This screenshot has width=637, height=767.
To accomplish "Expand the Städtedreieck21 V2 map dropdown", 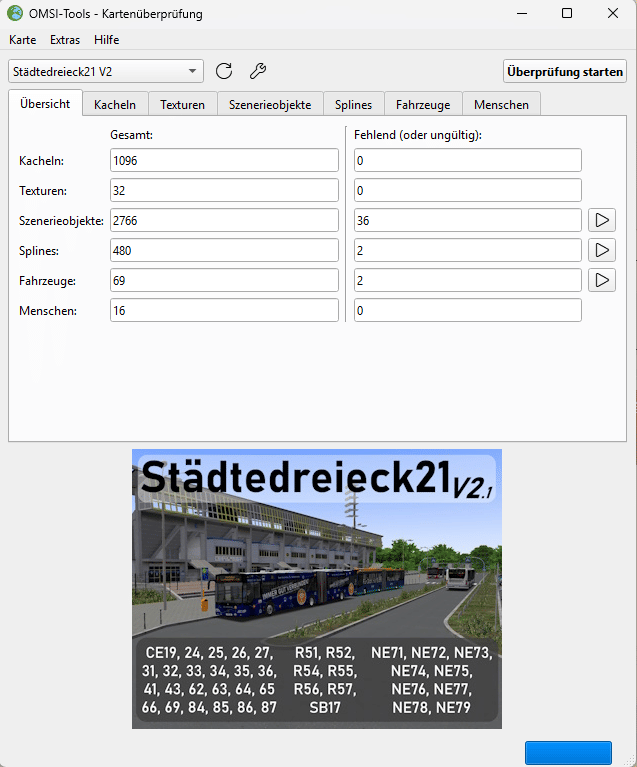I will click(192, 71).
